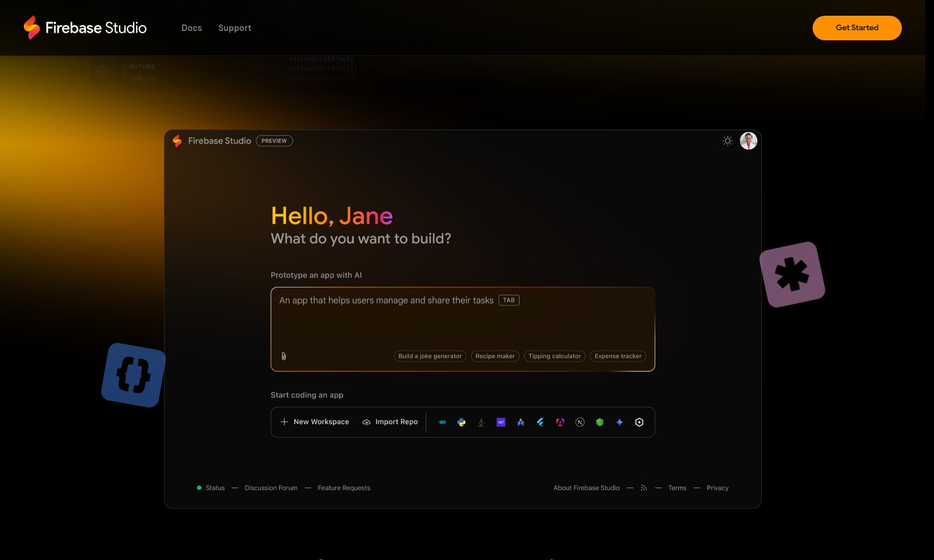
Task: Select the Flutter workspace template
Action: coord(540,422)
